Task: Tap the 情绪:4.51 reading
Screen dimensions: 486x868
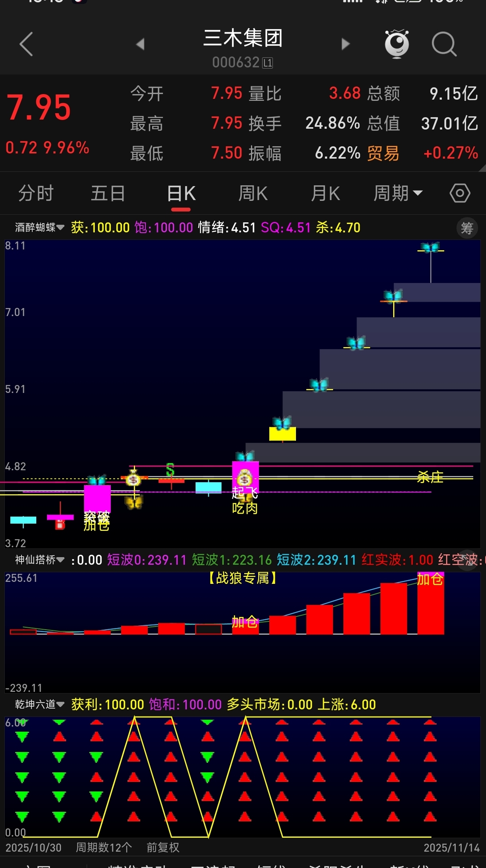Action: point(227,228)
